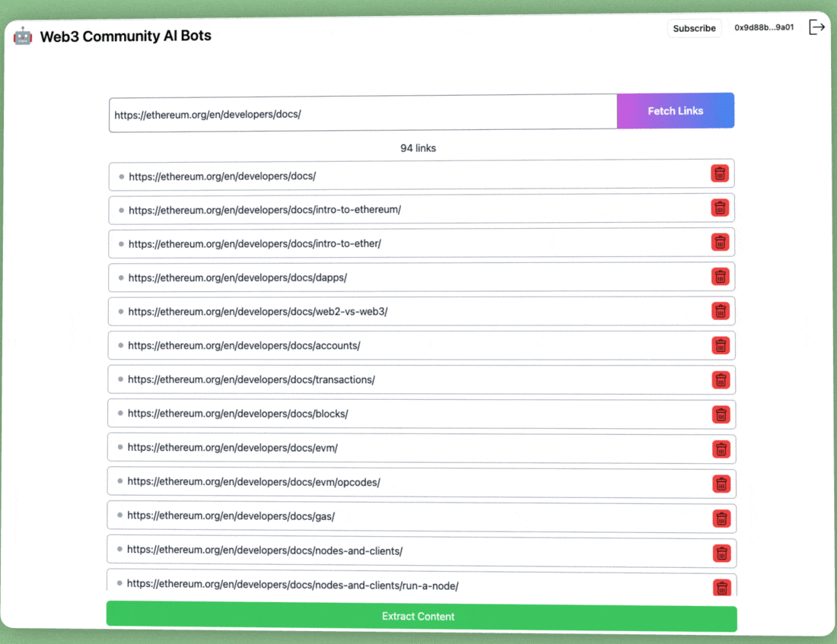This screenshot has width=837, height=644.
Task: Click the Fetch Links button
Action: click(675, 111)
